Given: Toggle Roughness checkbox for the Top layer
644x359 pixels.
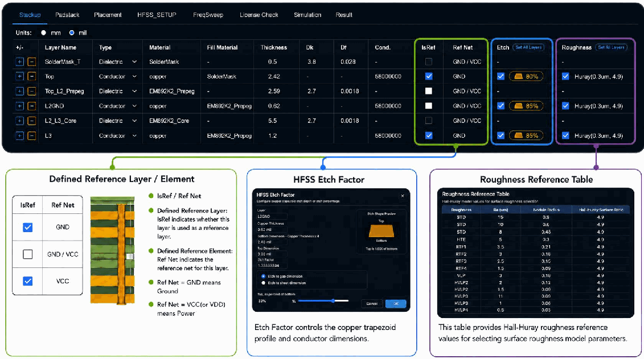Looking at the screenshot, I should click(x=565, y=76).
